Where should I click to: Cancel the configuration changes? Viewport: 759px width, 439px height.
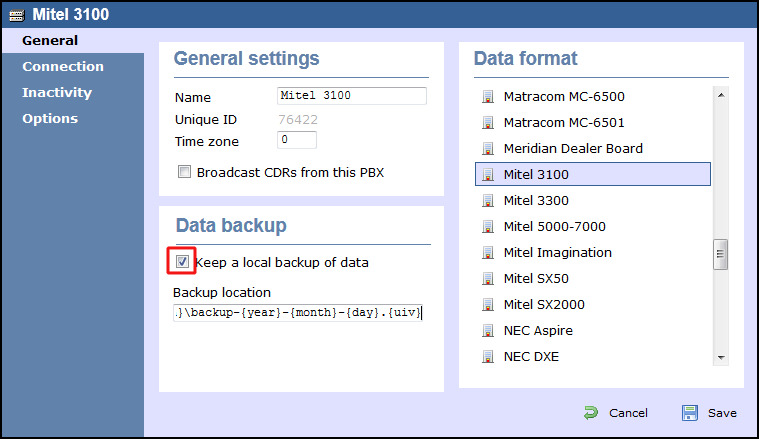tap(616, 413)
